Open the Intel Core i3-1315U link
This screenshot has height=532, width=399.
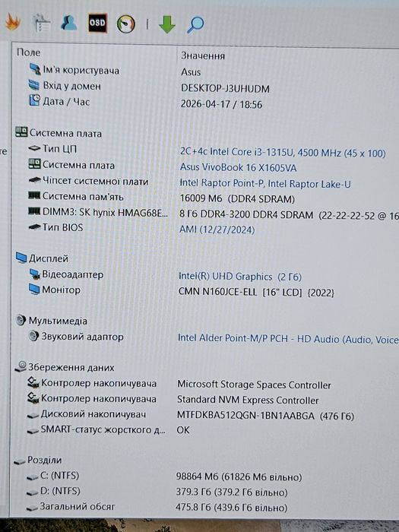pyautogui.click(x=283, y=152)
